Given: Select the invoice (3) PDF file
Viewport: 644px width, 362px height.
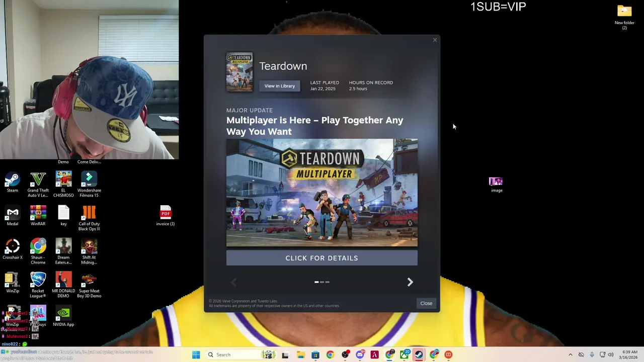Looking at the screenshot, I should click(x=166, y=216).
